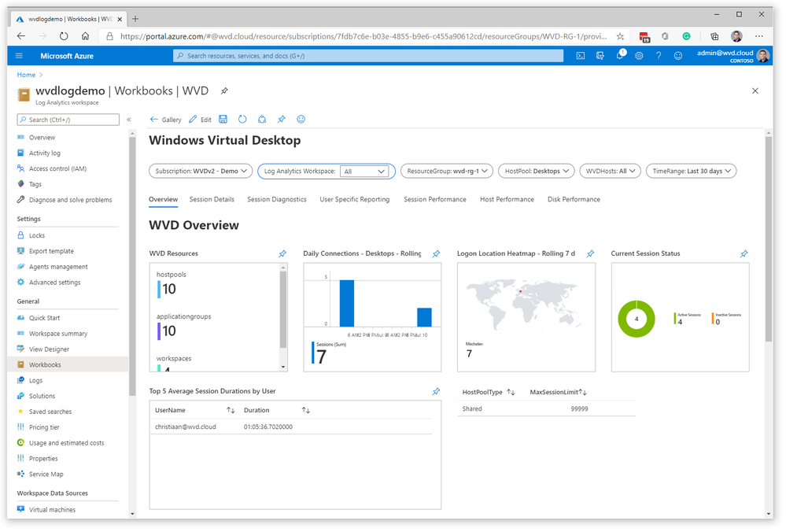Open the Subscription WVDv2 - Demo dropdown
The image size is (786, 532).
201,171
